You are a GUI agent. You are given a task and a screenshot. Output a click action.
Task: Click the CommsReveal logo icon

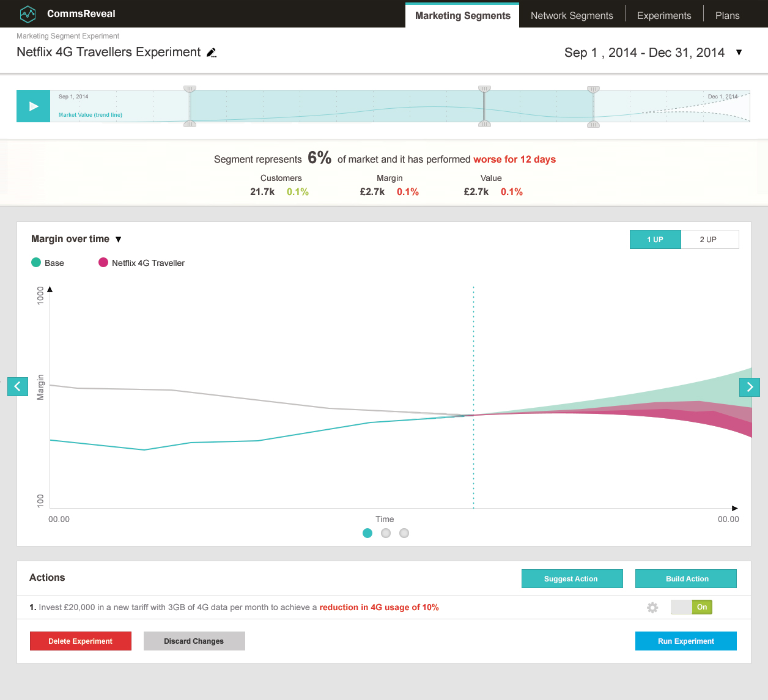pos(28,13)
